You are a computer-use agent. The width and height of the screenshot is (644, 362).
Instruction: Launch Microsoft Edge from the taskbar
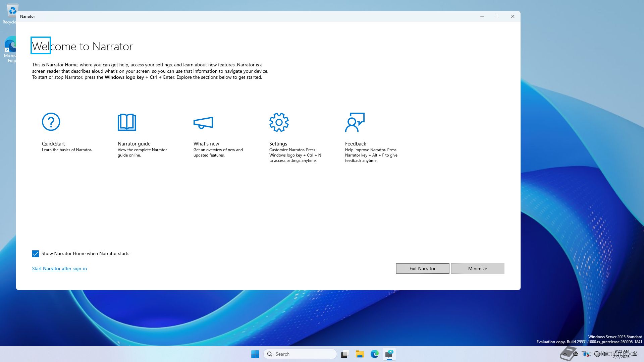pos(375,354)
